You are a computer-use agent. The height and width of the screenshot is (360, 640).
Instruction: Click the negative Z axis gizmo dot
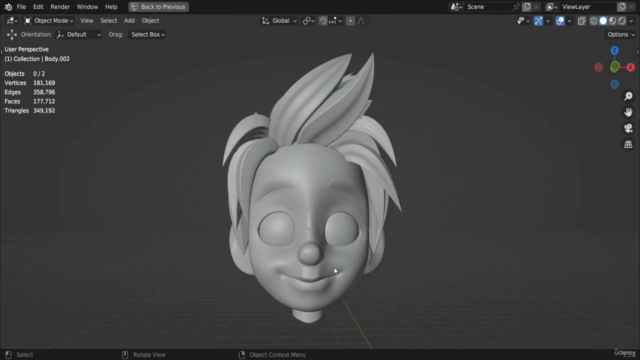click(614, 84)
